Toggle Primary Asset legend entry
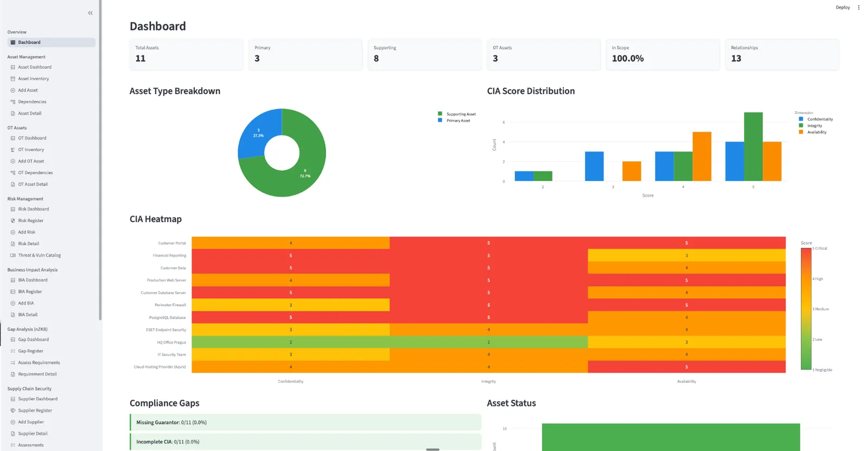Screen dimensions: 868x451 click(454, 120)
